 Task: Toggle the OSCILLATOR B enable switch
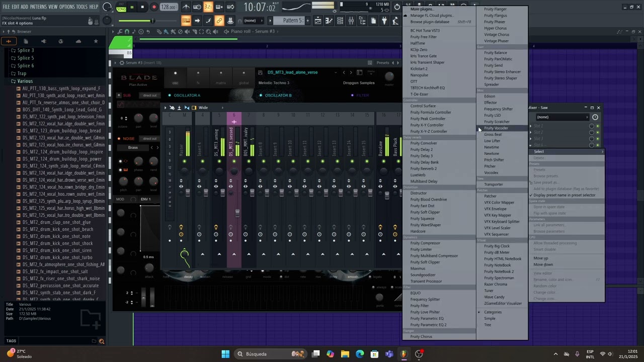pos(261,95)
